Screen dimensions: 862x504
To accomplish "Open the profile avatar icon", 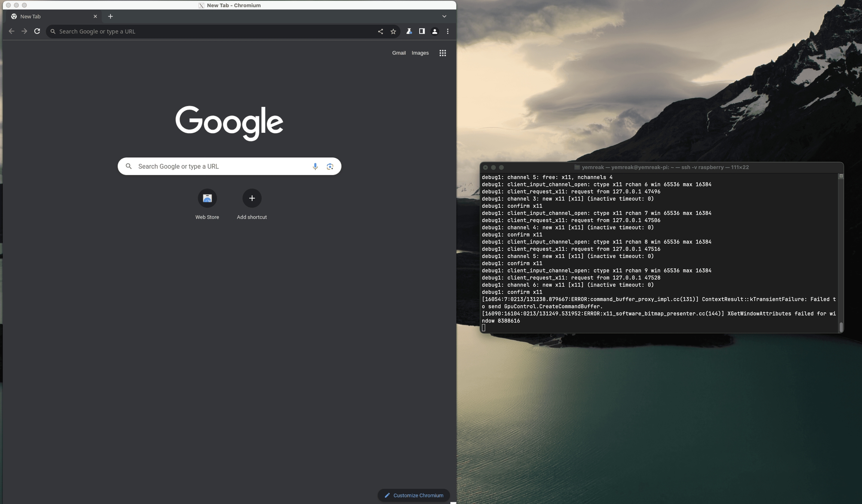I will click(435, 31).
